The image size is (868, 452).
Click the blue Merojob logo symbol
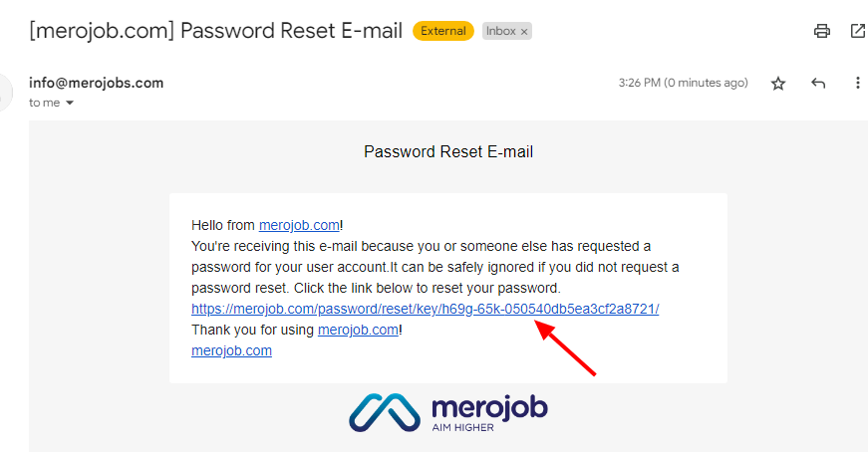point(385,411)
